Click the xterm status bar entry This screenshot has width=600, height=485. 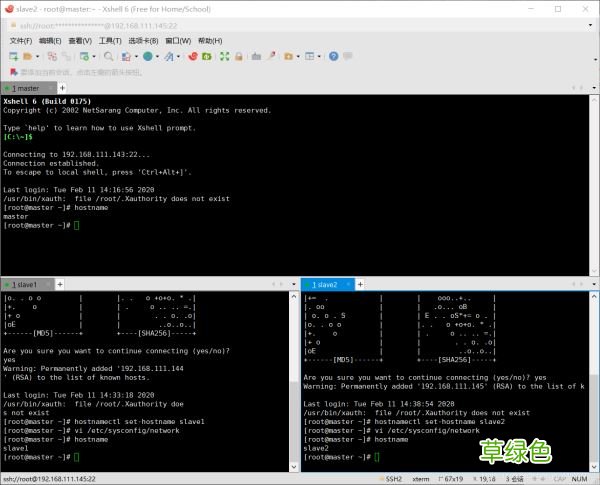[x=421, y=479]
